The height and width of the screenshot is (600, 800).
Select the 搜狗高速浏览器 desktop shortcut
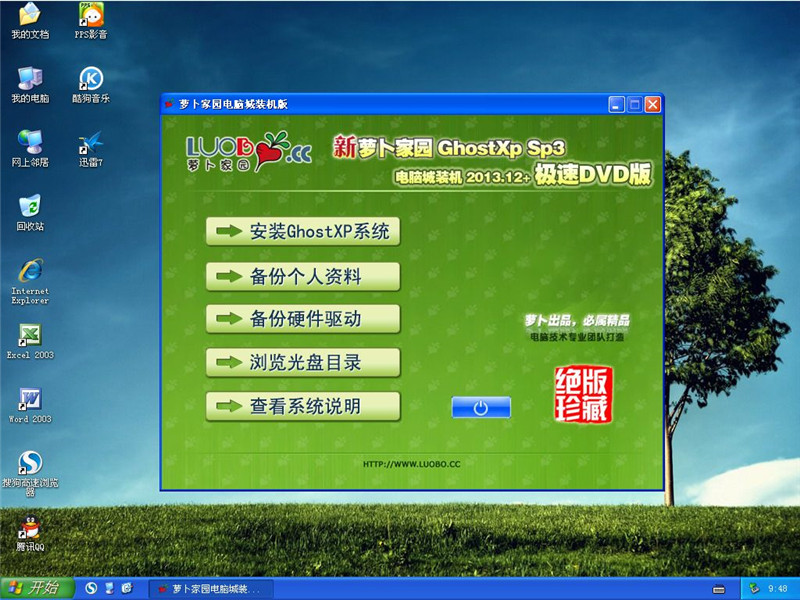pos(30,473)
